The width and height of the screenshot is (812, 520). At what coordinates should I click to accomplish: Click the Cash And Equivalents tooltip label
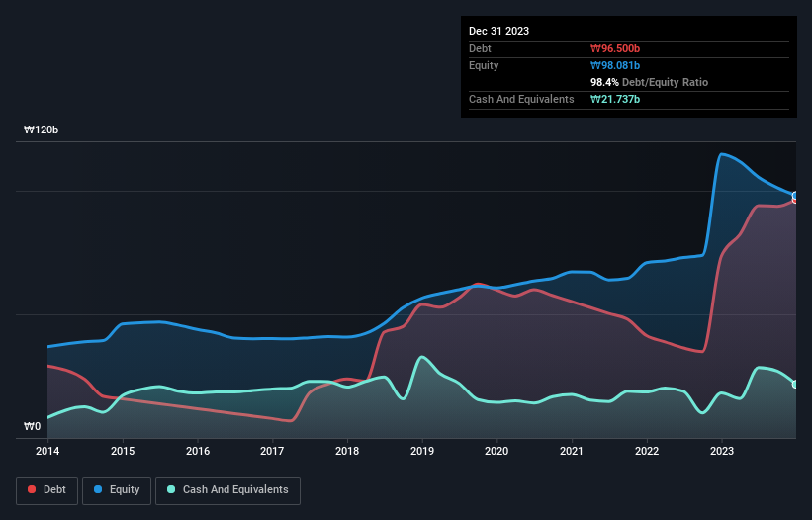521,99
